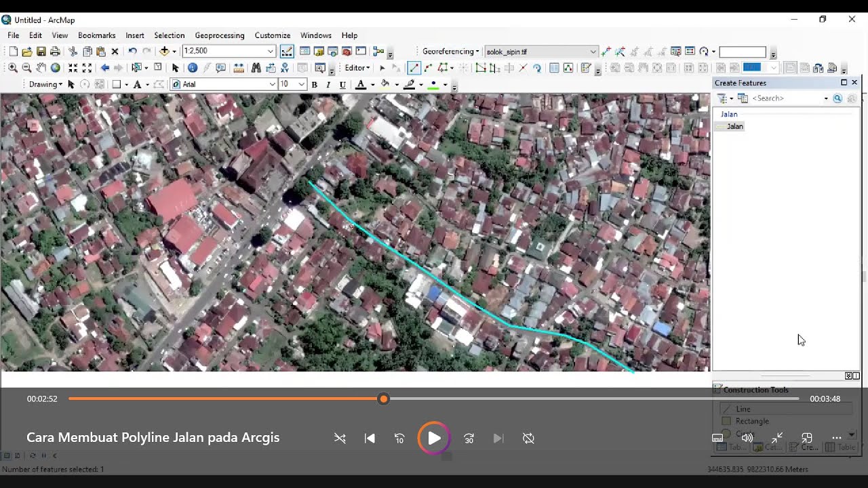Open the font size 10 dropdown

point(302,85)
